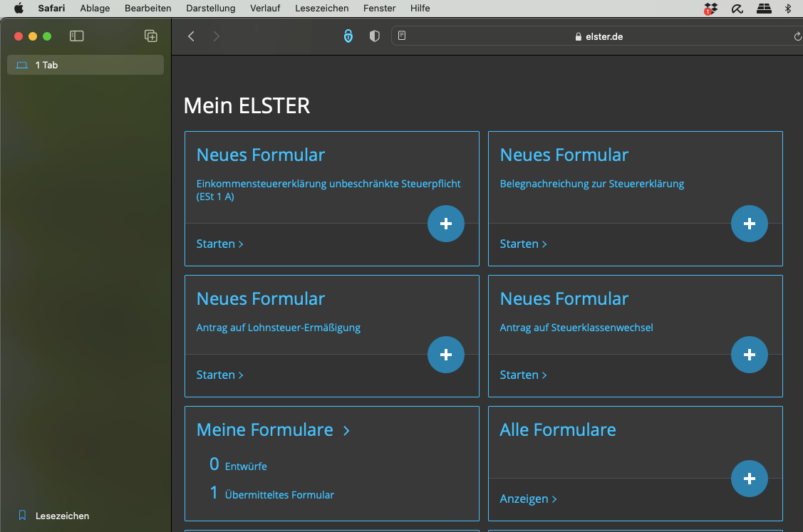Expand Meine Formulare chevron
This screenshot has width=803, height=532.
tap(347, 431)
